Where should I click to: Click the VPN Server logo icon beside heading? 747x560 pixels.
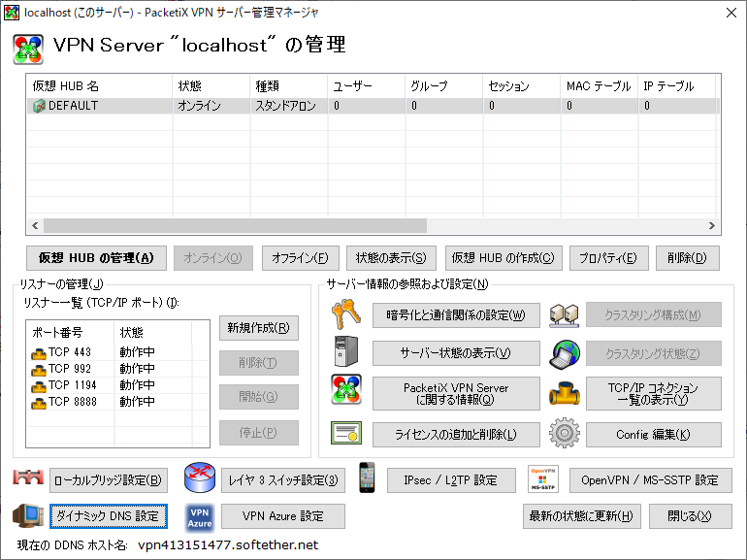(x=28, y=49)
